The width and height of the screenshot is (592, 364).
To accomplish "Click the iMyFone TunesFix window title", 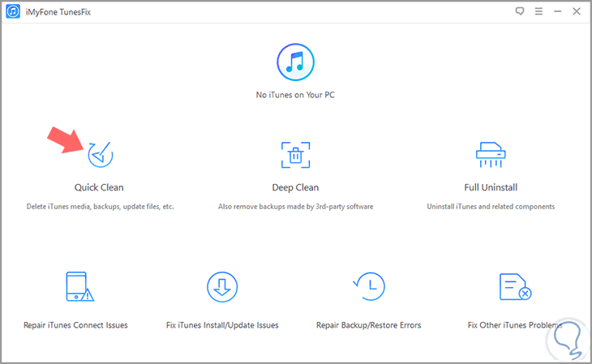I will tap(58, 12).
